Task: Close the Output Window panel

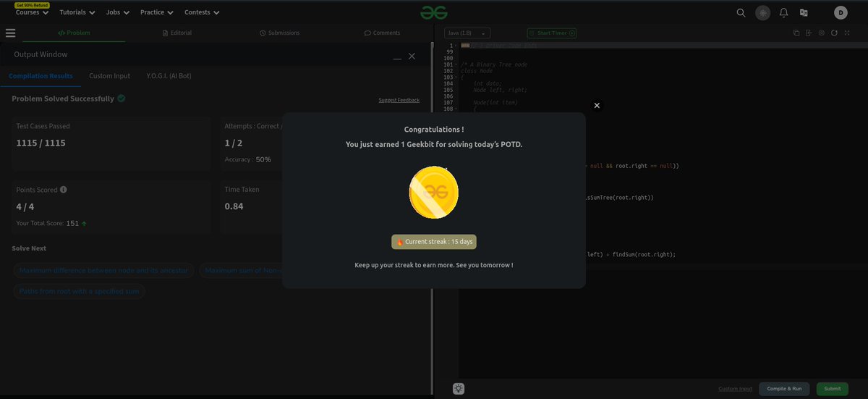Action: pyautogui.click(x=412, y=56)
